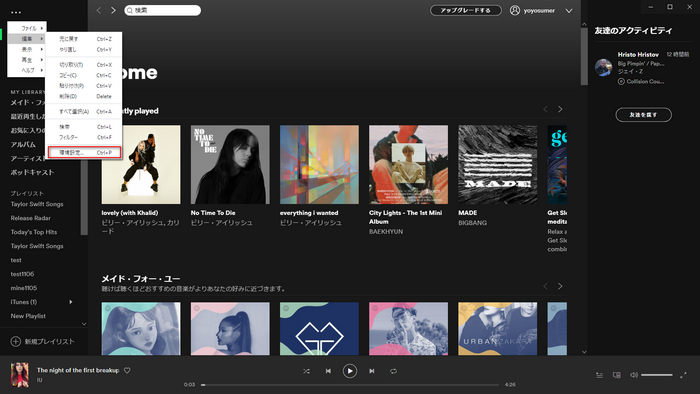Click in the 検索 search field
The image size is (700, 394).
pyautogui.click(x=163, y=10)
